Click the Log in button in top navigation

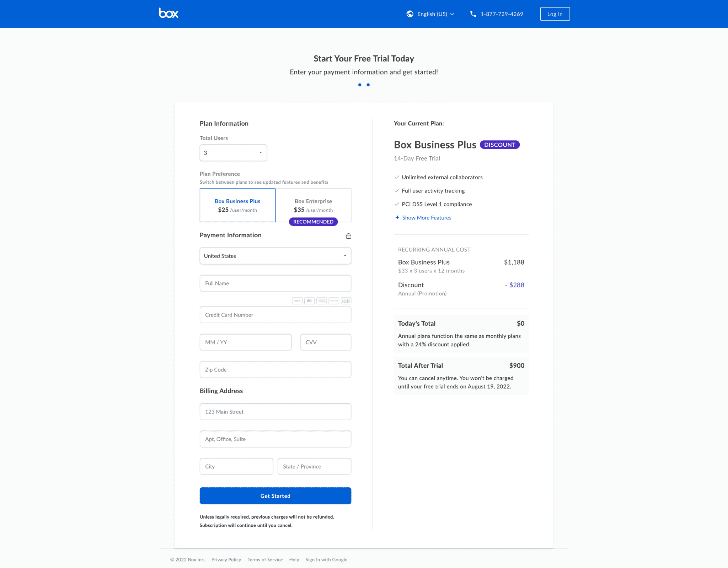(554, 13)
